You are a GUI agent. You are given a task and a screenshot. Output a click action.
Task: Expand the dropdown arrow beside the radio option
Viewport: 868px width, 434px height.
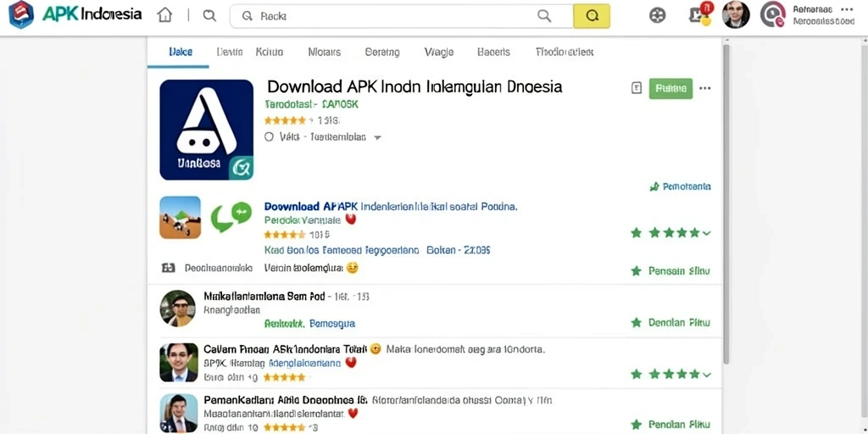(x=377, y=137)
